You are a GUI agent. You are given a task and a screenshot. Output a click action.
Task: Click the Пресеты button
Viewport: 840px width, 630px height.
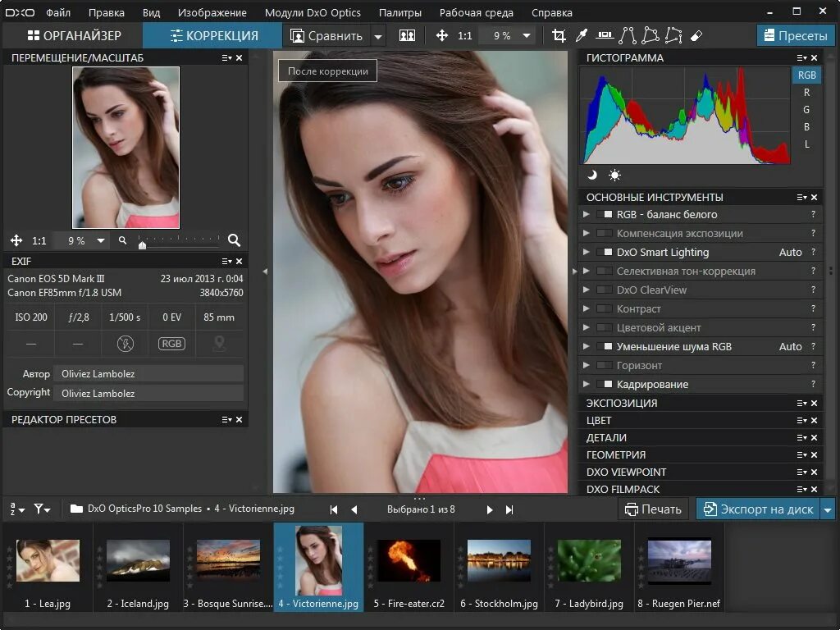794,36
